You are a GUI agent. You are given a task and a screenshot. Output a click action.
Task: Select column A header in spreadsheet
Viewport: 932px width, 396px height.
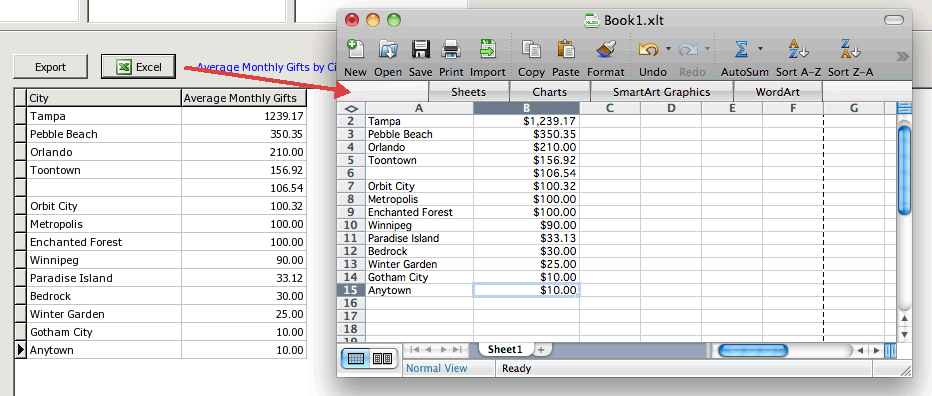point(419,108)
